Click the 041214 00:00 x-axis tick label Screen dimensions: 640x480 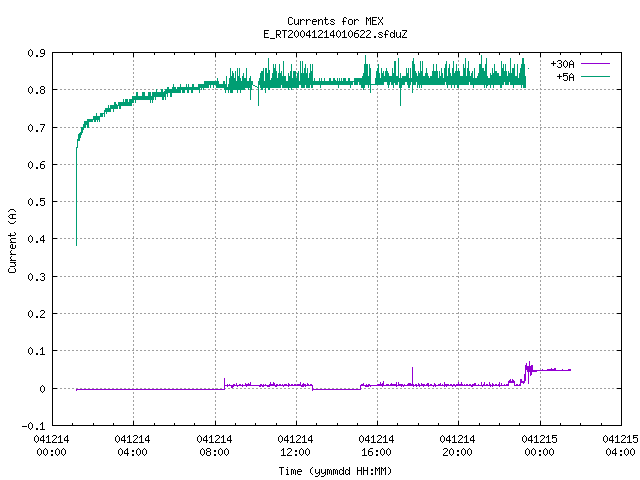51,446
